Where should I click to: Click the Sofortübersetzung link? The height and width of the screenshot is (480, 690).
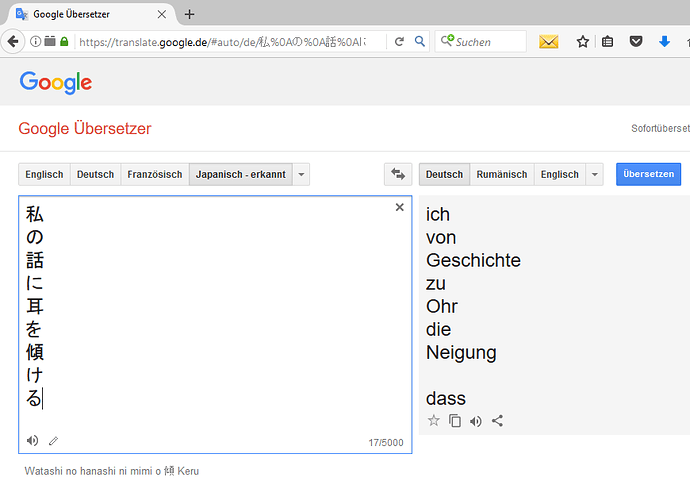tap(661, 128)
